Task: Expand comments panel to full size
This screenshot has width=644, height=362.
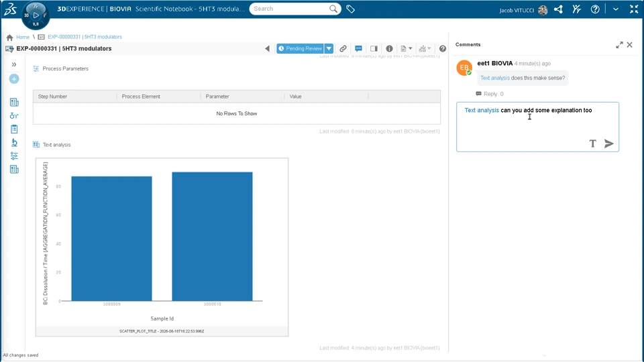Action: 619,45
